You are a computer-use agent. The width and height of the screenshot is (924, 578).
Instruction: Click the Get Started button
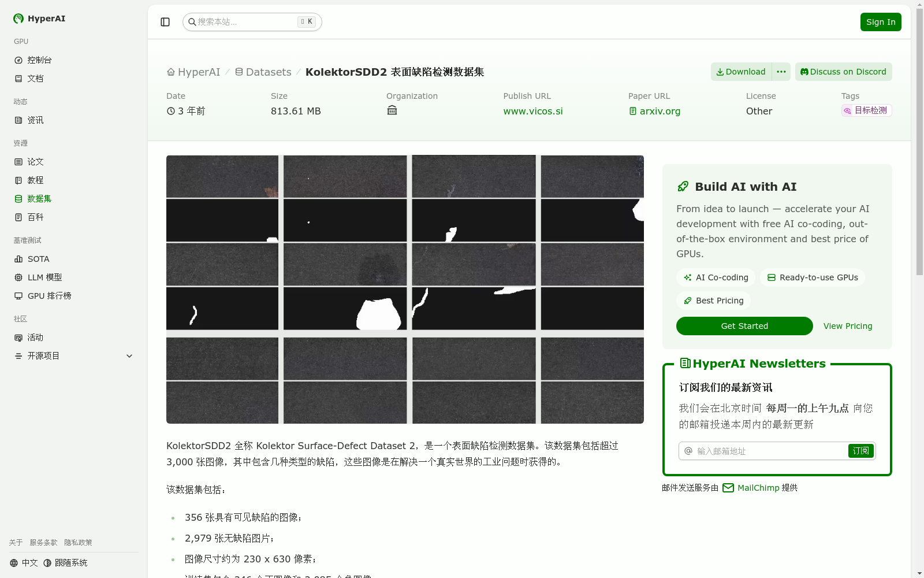[x=744, y=326]
